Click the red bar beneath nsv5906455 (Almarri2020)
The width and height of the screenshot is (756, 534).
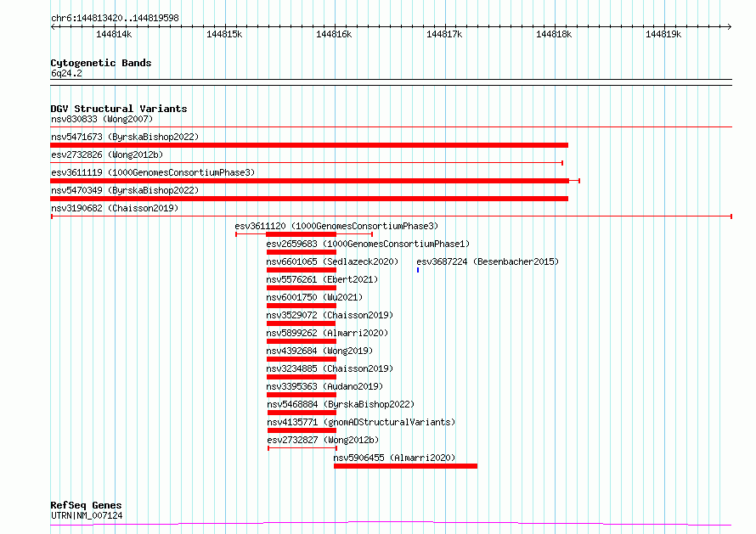[405, 466]
